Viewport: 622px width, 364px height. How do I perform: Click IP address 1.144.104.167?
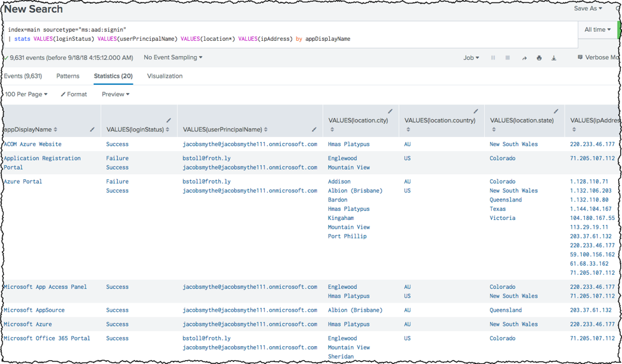[591, 209]
